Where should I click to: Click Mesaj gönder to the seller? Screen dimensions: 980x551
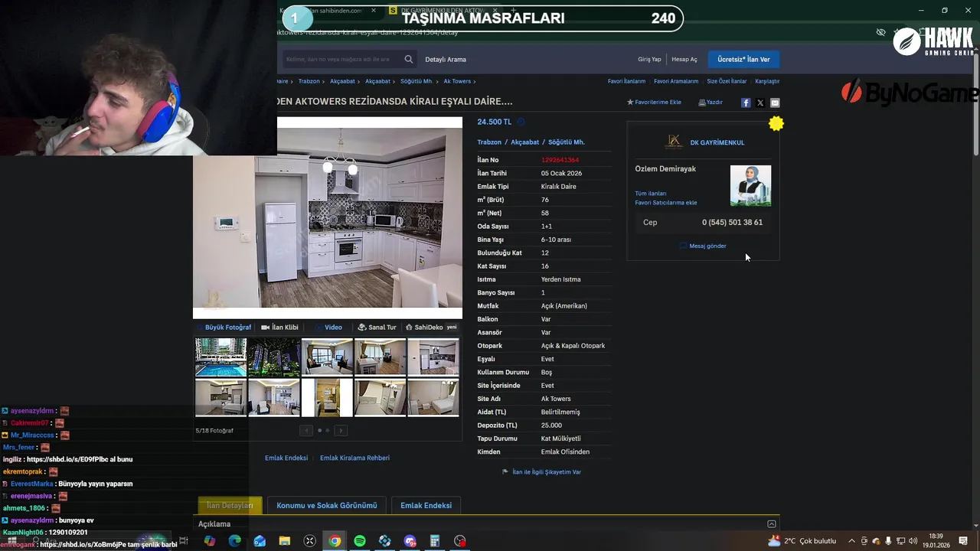pos(703,246)
